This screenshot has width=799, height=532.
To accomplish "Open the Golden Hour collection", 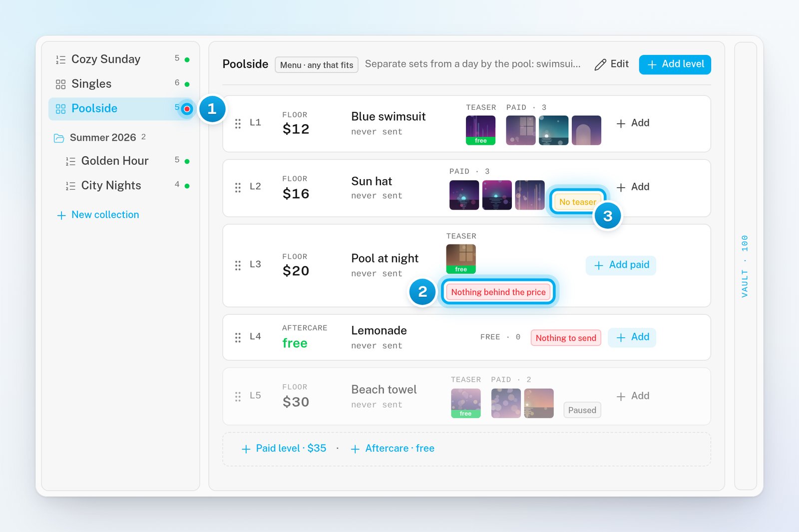I will pos(123,161).
